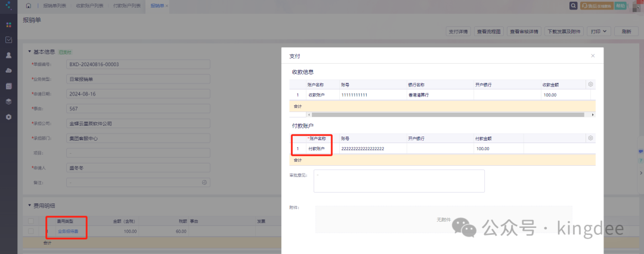Screen dimensions: 644x254
Task: Collapse the 基本信息 section
Action: (x=30, y=52)
